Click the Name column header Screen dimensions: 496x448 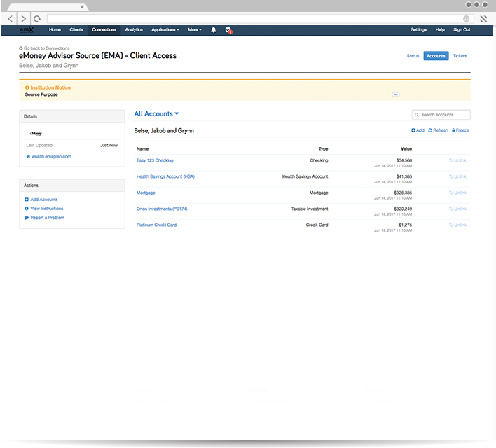[x=142, y=148]
